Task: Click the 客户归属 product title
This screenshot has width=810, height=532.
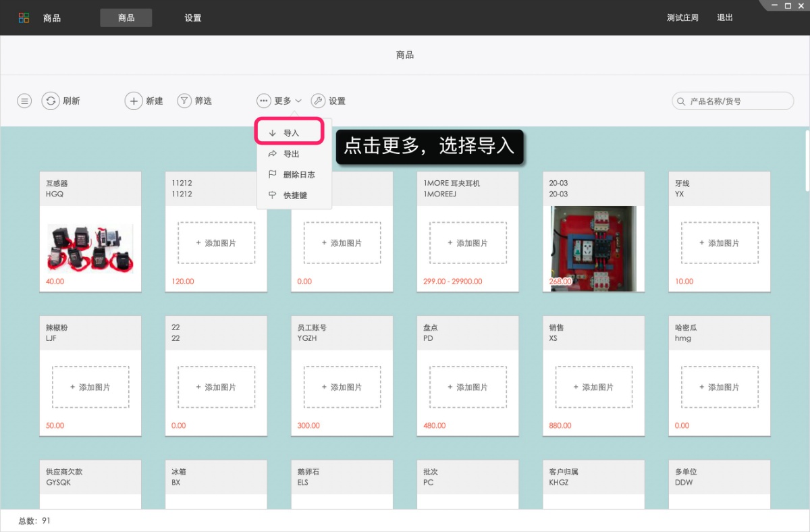Action: [x=564, y=472]
